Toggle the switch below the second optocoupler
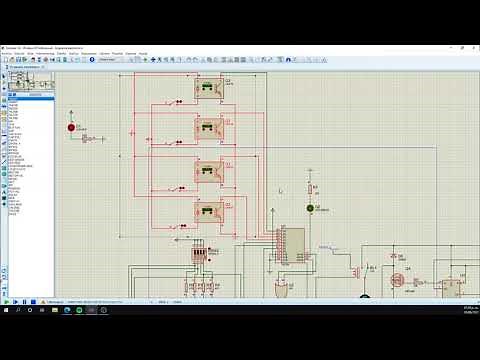The height and width of the screenshot is (360, 480). point(174,143)
